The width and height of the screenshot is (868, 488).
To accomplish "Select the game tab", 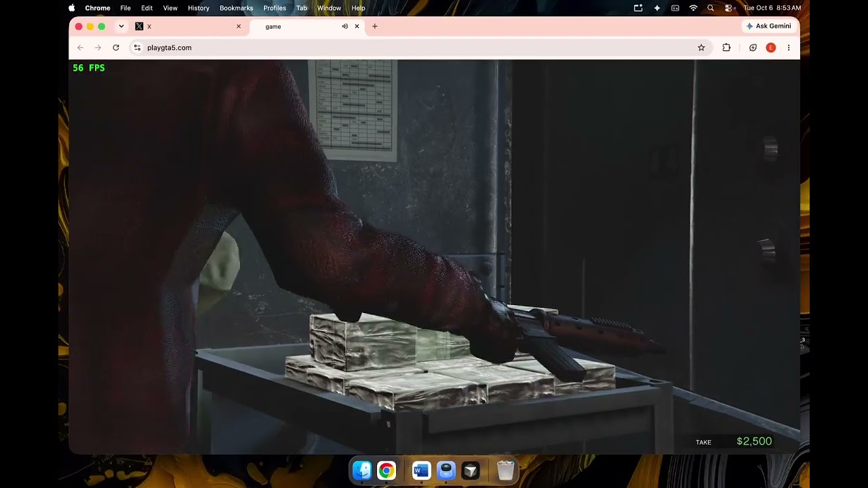I will (x=307, y=26).
